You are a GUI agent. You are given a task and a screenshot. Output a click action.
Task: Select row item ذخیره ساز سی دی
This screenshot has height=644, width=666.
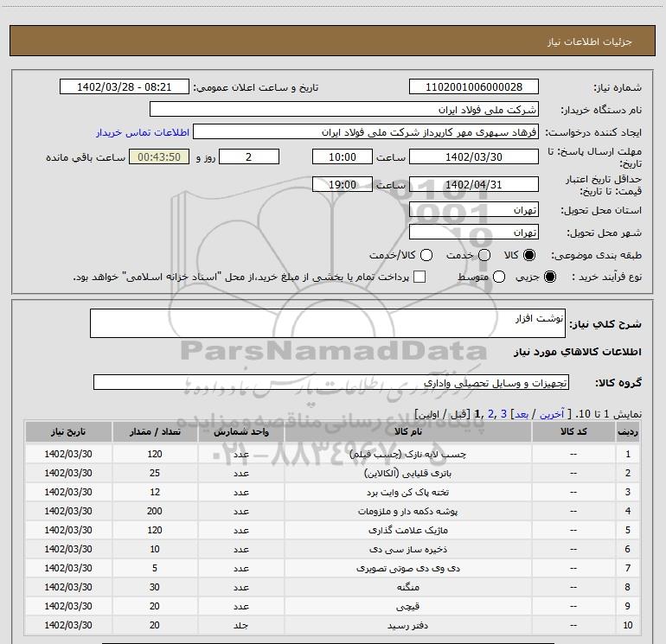(x=407, y=549)
